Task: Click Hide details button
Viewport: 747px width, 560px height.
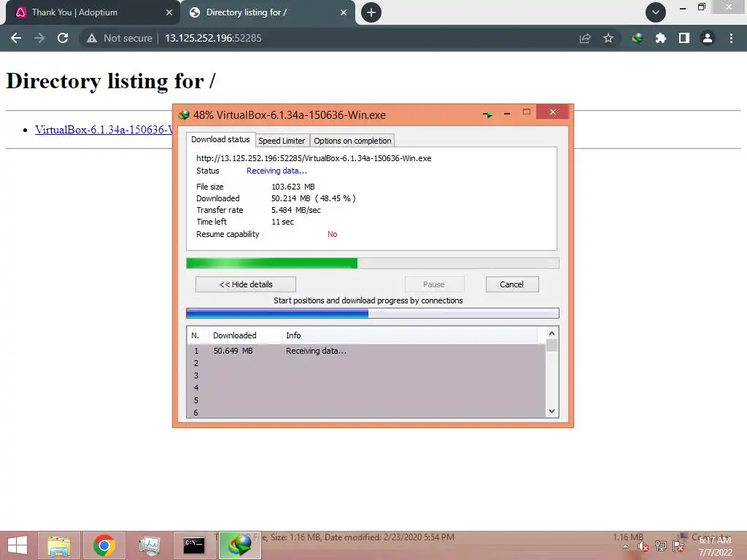Action: point(246,284)
